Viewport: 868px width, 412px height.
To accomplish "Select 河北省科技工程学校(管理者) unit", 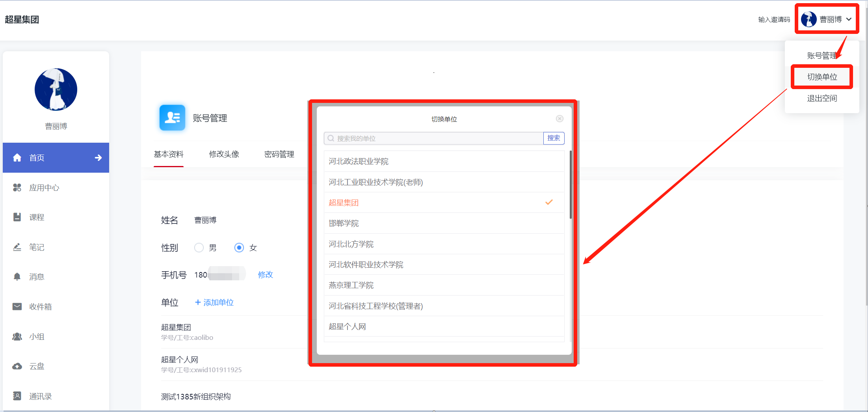I will (x=444, y=306).
